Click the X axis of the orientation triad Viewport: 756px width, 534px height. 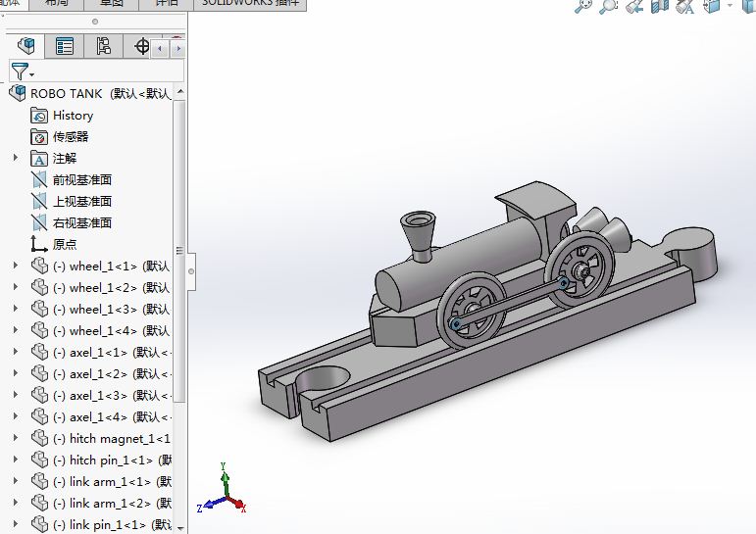click(238, 505)
